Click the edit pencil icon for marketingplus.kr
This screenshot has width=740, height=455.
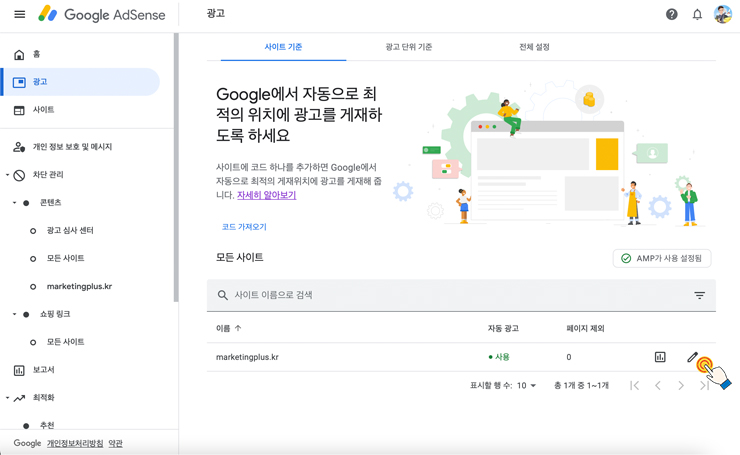tap(692, 357)
